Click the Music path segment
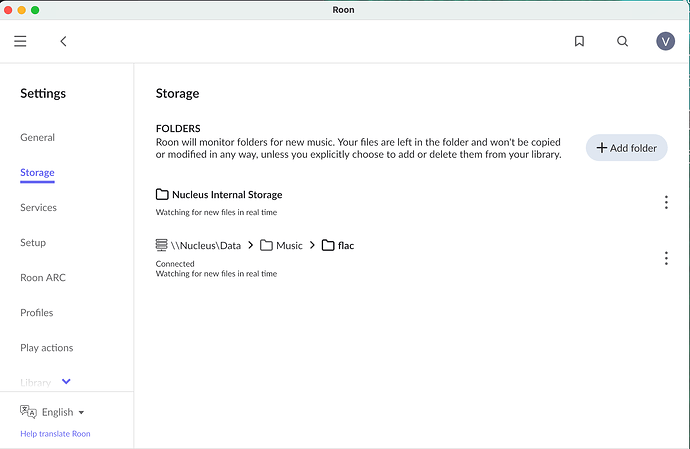This screenshot has height=449, width=690. [289, 246]
